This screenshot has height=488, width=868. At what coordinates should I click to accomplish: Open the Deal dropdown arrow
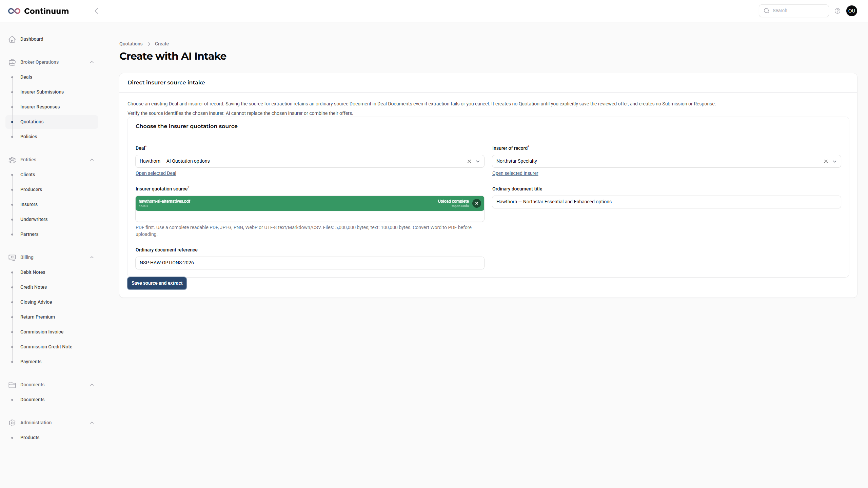point(478,161)
